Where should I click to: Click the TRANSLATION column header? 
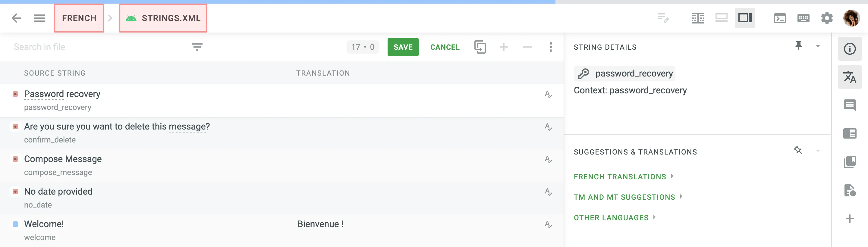[323, 73]
